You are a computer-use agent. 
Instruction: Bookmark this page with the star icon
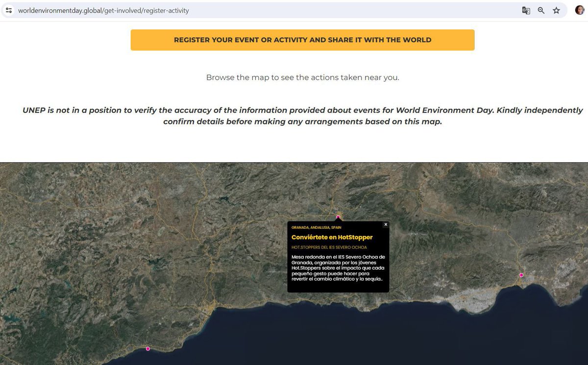(556, 10)
